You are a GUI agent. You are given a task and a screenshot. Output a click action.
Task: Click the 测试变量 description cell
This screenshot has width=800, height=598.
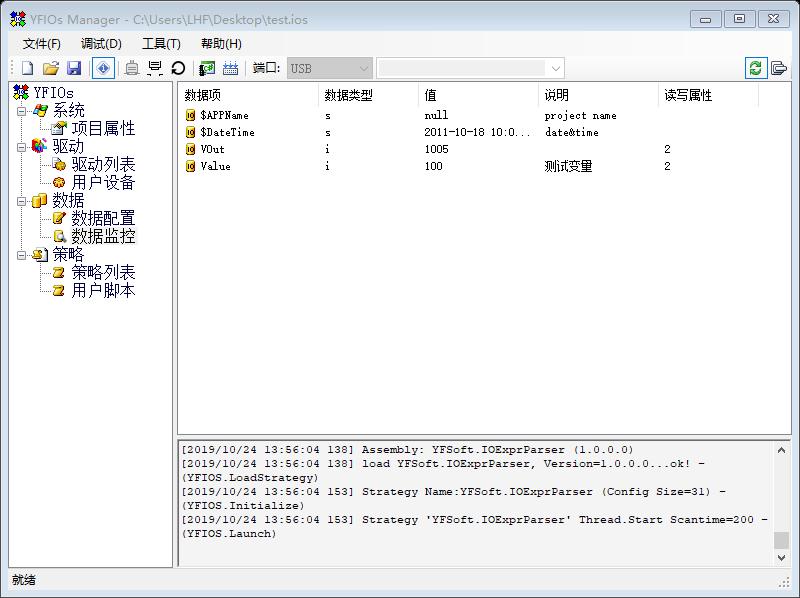(568, 166)
